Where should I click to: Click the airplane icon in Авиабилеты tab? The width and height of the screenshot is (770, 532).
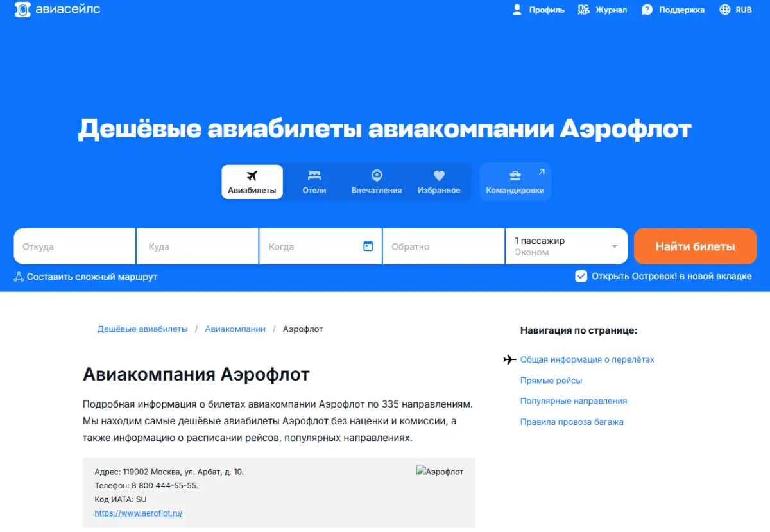(252, 176)
